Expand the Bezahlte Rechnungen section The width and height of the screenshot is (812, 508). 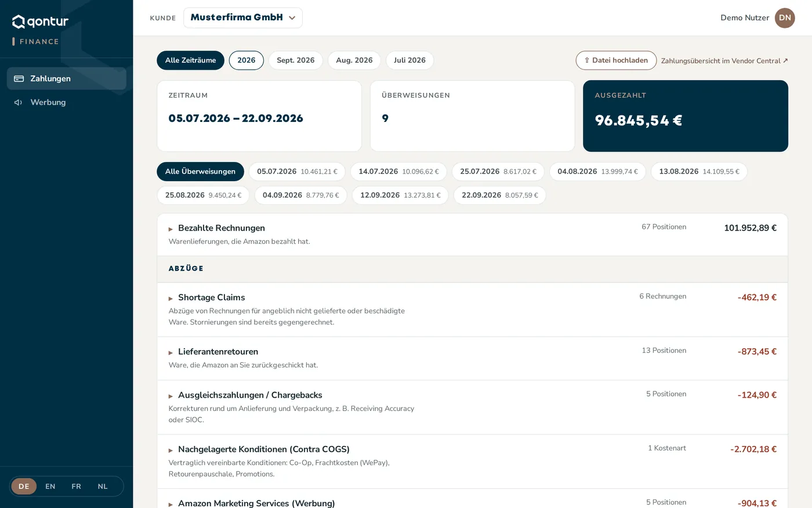[472, 235]
